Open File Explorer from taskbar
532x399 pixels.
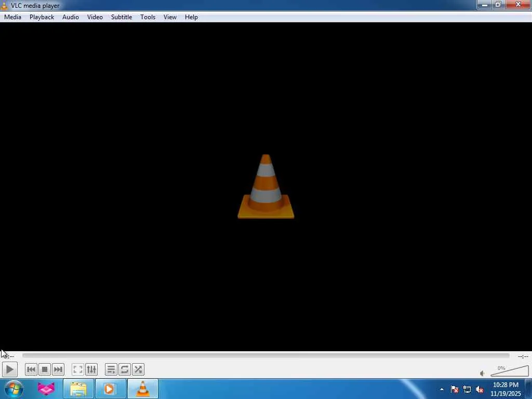78,389
